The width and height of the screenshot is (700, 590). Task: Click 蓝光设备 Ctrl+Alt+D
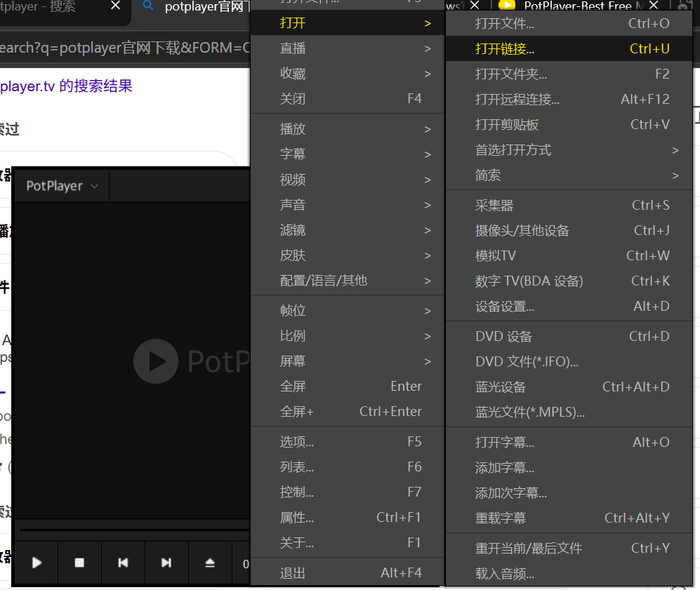(x=569, y=387)
